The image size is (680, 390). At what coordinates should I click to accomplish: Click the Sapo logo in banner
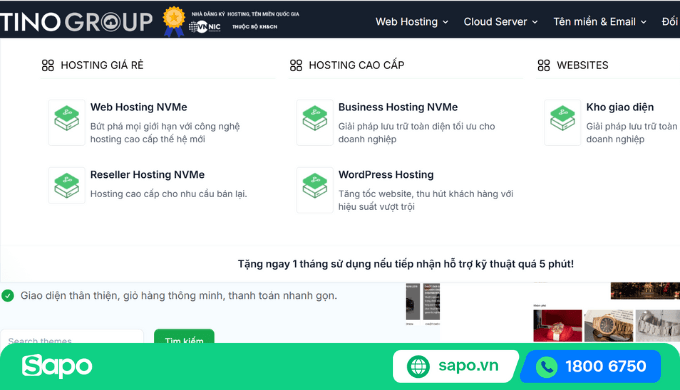click(x=57, y=366)
